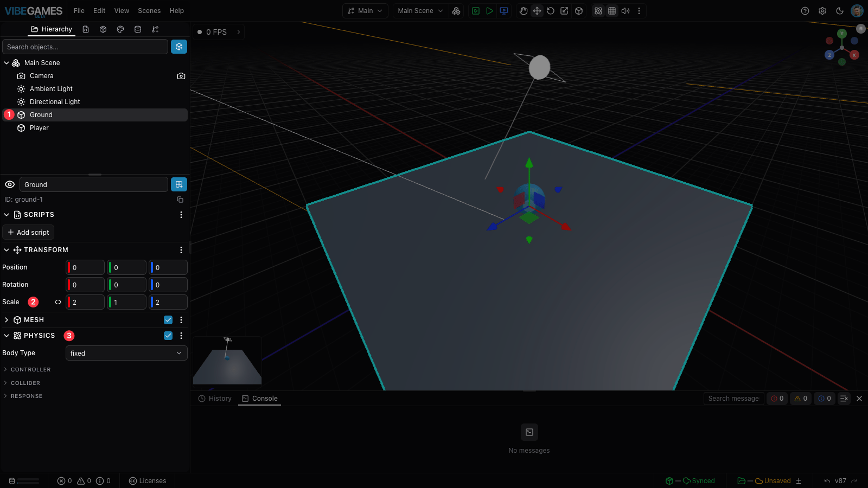Open the scene cubes icon beside Main Scene
The width and height of the screenshot is (868, 488).
coord(456,11)
